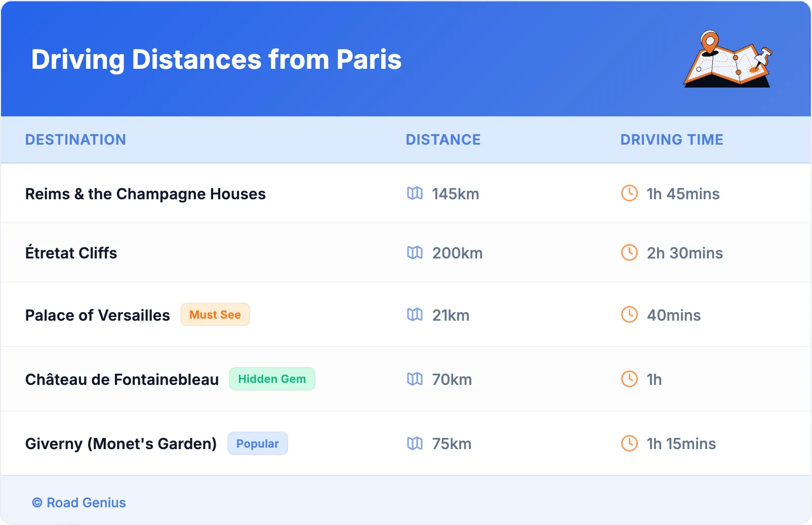This screenshot has height=525, width=812.
Task: Click the map icon beside 70km
Action: [415, 379]
